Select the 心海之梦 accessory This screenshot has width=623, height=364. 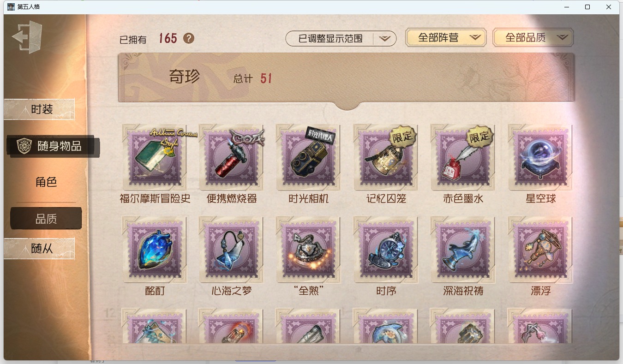pos(232,250)
